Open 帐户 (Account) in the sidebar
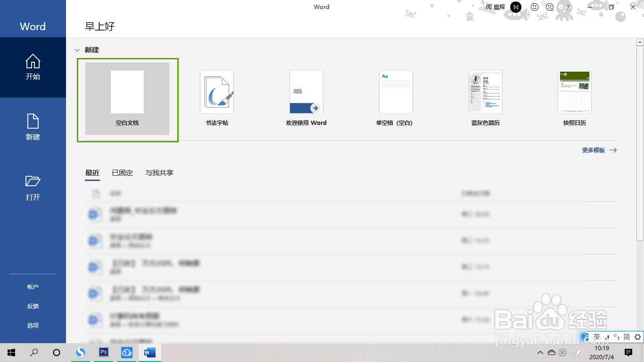This screenshot has height=362, width=644. click(33, 287)
